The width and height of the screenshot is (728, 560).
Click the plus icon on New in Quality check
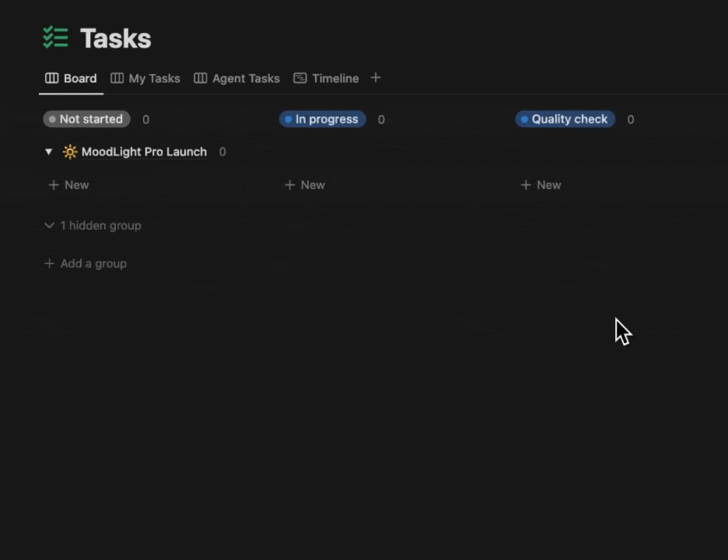point(526,184)
